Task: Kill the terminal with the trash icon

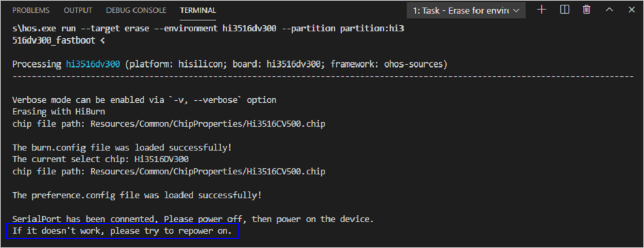Action: [587, 10]
